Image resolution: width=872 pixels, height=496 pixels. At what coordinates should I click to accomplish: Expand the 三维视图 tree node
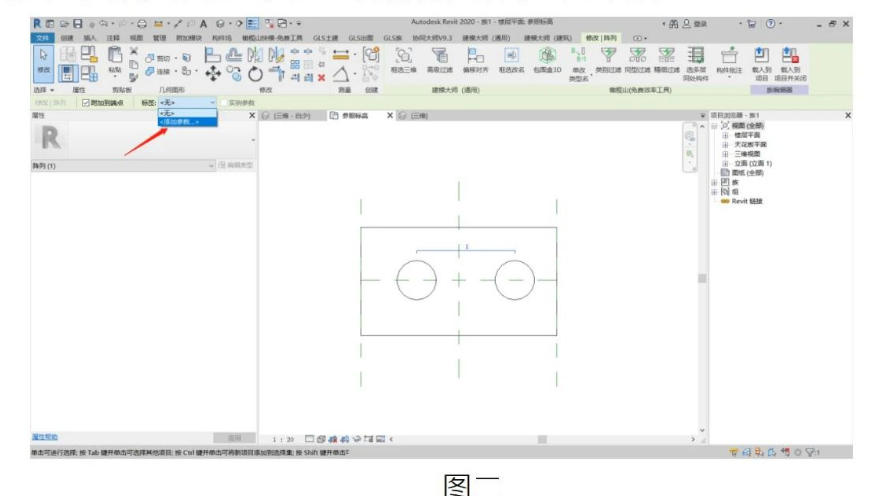point(725,154)
